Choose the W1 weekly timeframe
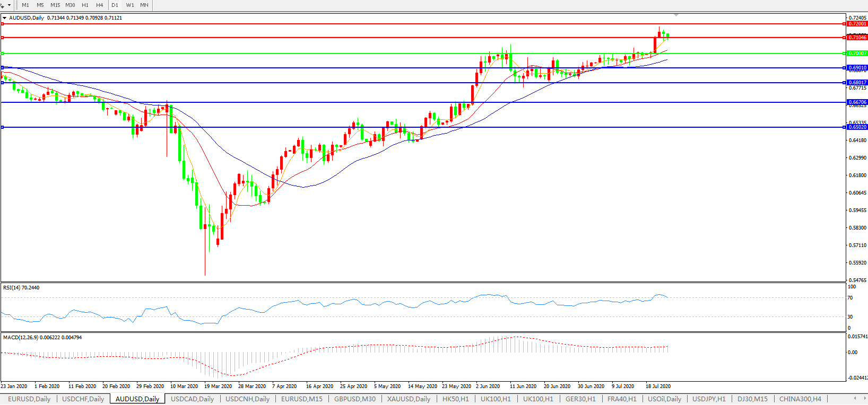868x405 pixels. (130, 5)
